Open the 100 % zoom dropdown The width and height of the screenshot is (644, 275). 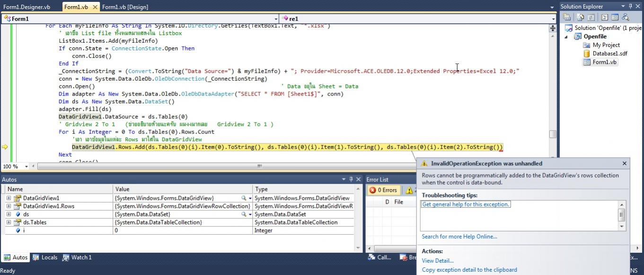point(26,166)
